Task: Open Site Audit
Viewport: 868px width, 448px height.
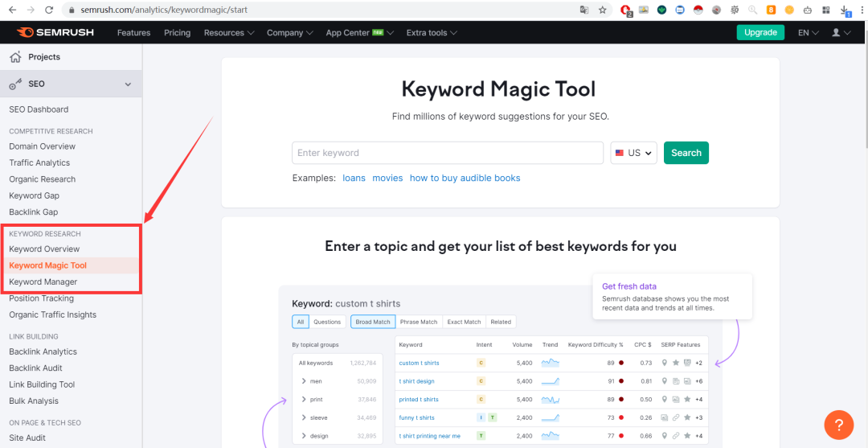Action: tap(27, 438)
